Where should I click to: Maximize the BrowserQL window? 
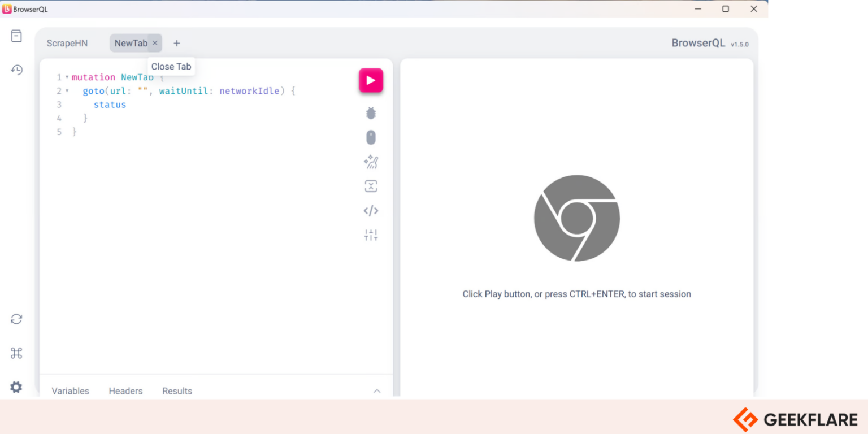726,9
